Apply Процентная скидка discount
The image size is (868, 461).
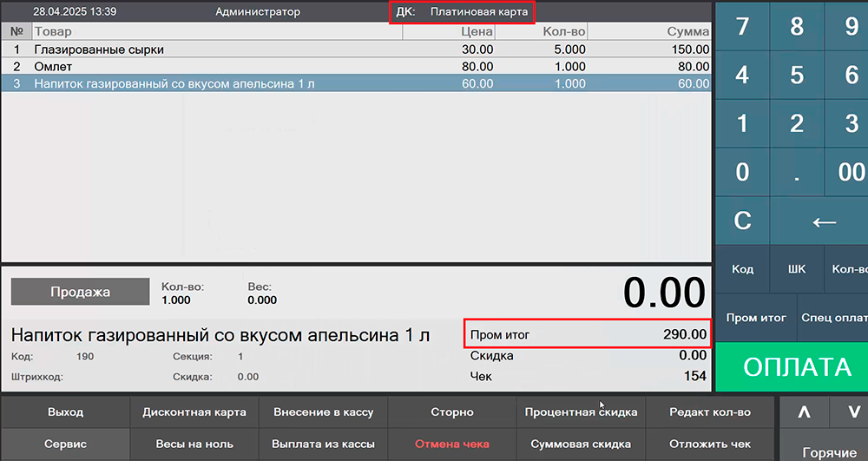pyautogui.click(x=581, y=412)
